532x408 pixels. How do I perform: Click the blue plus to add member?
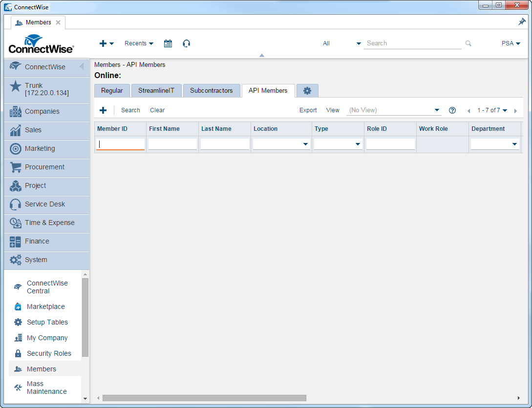[103, 110]
